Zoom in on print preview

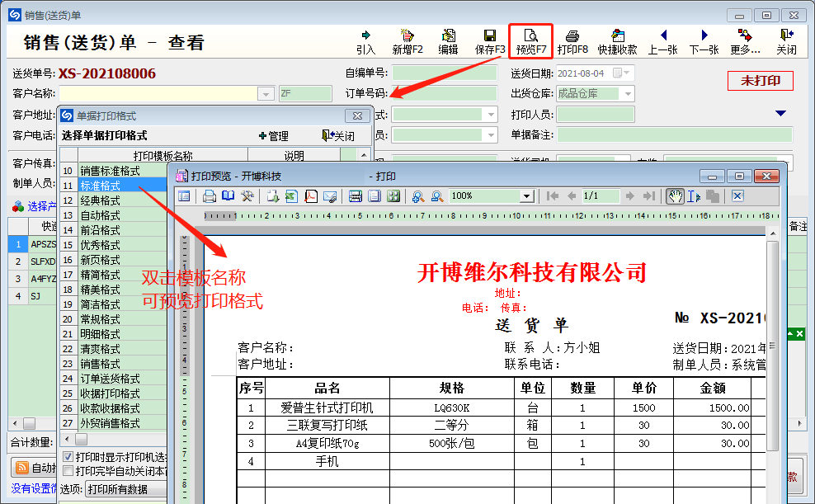point(418,195)
